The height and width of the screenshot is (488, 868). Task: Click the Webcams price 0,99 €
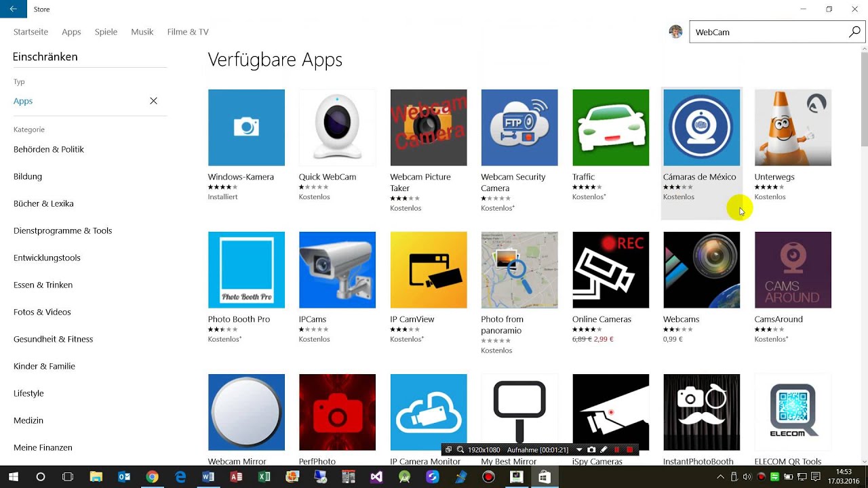673,339
